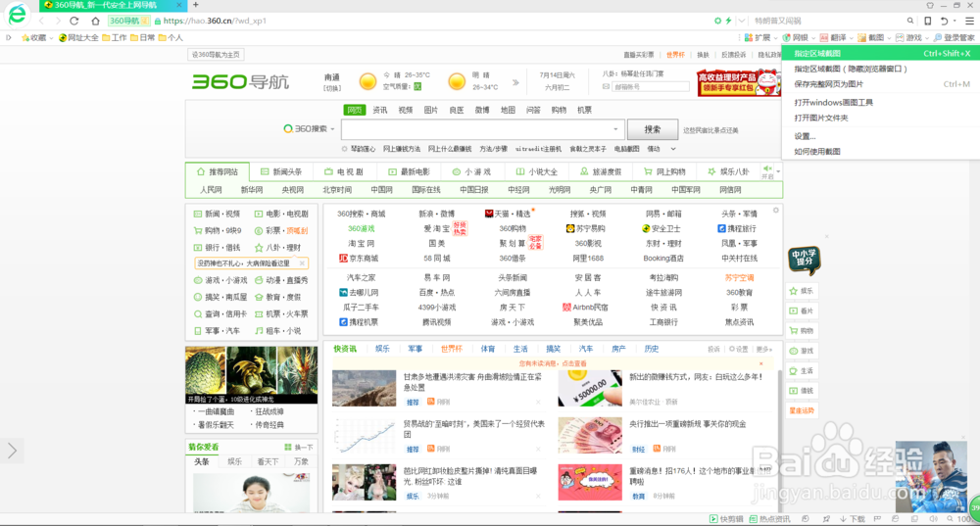The image size is (980, 526).
Task: Toggle the 开启 sound icon in category bar
Action: click(x=767, y=171)
